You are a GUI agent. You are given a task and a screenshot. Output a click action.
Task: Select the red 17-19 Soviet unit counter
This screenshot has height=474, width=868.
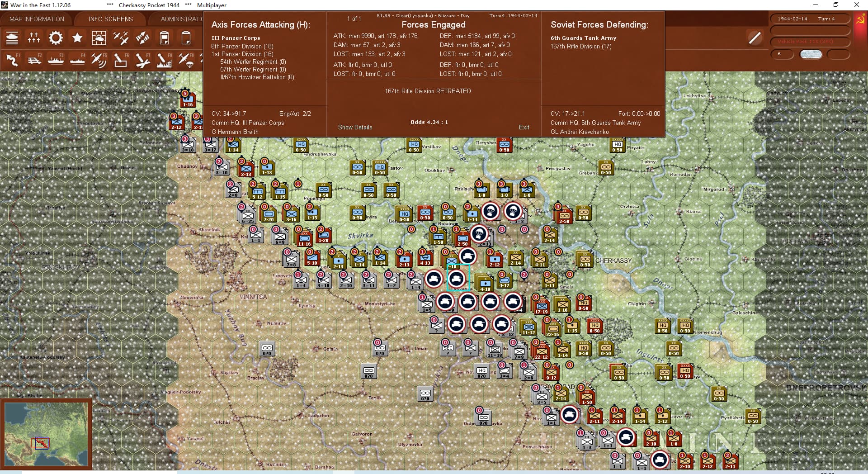coord(541,306)
